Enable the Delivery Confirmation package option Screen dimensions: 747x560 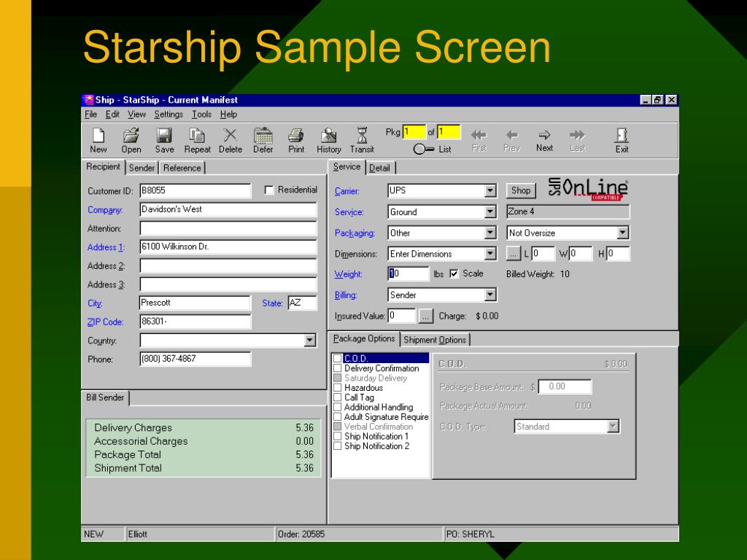[337, 368]
